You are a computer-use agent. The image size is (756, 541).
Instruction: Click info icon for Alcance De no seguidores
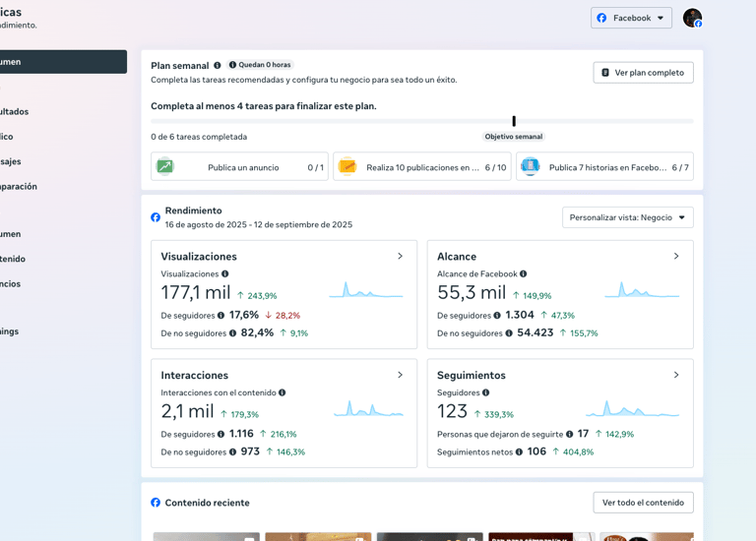click(x=509, y=333)
